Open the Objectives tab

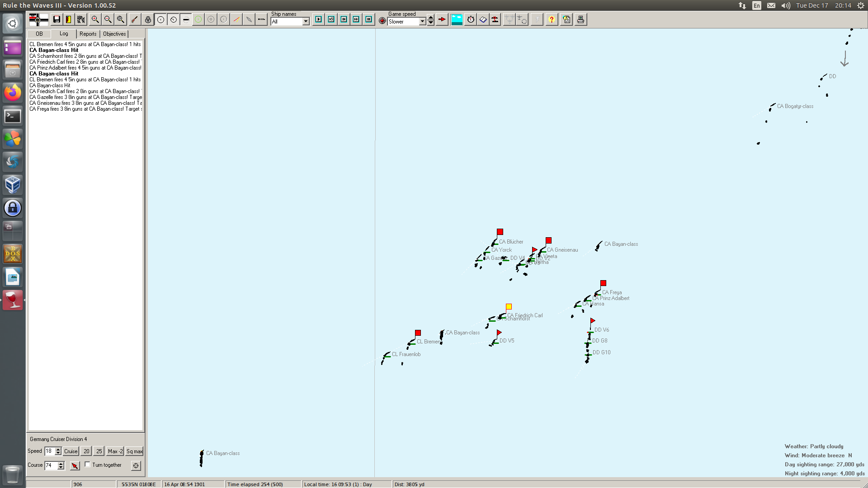click(x=114, y=34)
